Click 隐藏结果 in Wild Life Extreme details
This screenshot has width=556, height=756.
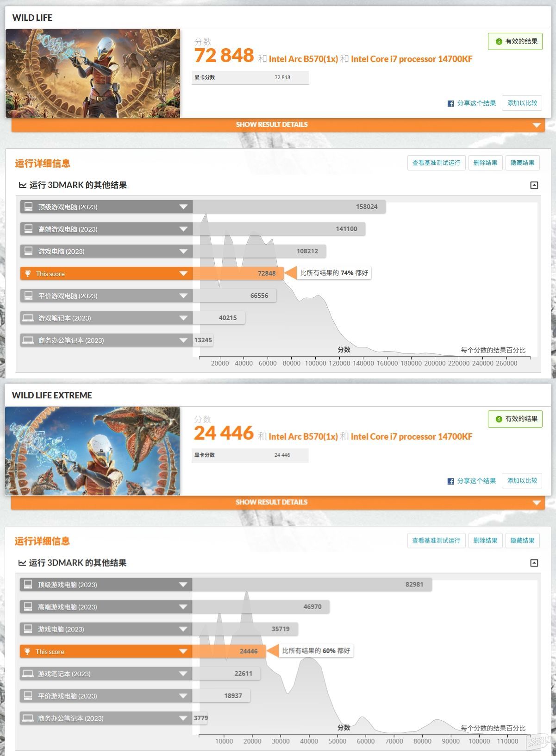coord(522,540)
